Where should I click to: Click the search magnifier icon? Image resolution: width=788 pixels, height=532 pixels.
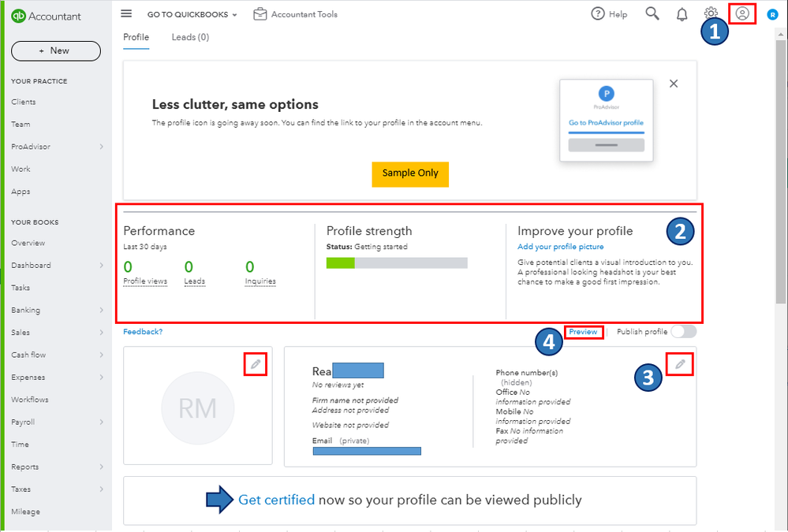tap(652, 13)
